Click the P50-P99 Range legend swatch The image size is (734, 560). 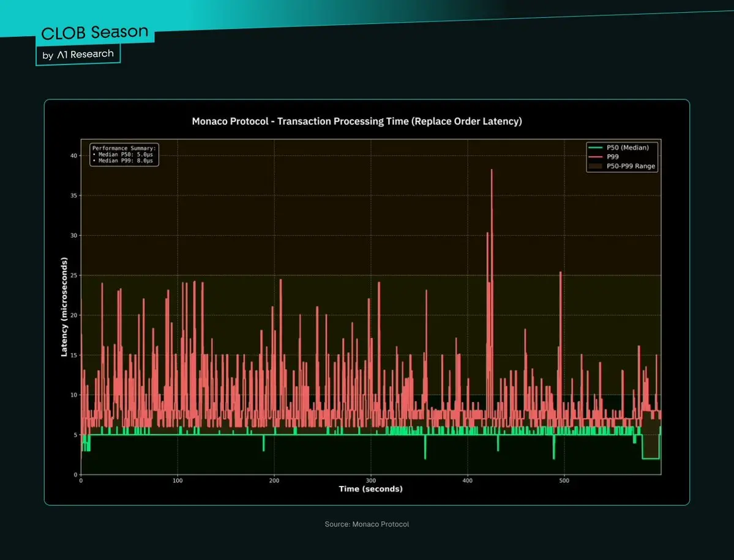pos(594,166)
